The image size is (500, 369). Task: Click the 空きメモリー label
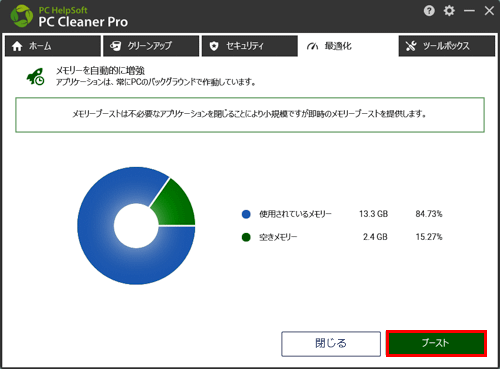coord(278,237)
